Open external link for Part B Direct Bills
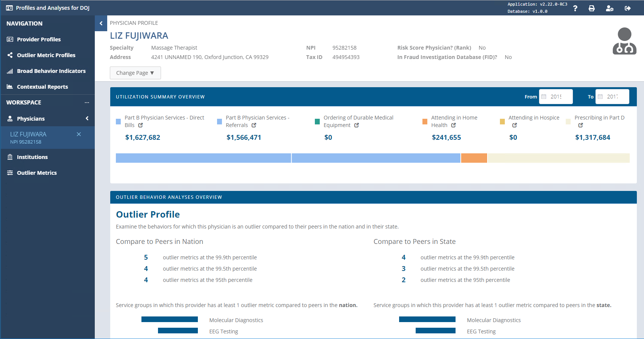Viewport: 644px width, 339px height. (141, 125)
